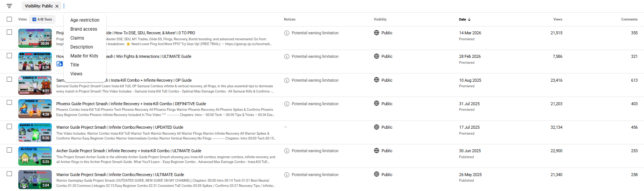Image resolution: width=644 pixels, height=191 pixels.
Task: Select the Archer Guide video checkbox
Action: (9, 150)
